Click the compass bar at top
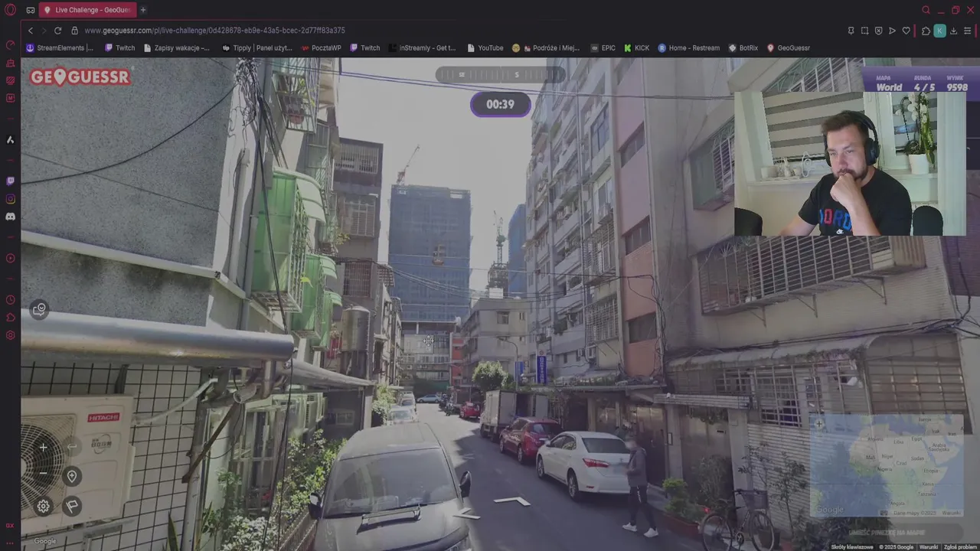This screenshot has height=551, width=980. point(500,74)
